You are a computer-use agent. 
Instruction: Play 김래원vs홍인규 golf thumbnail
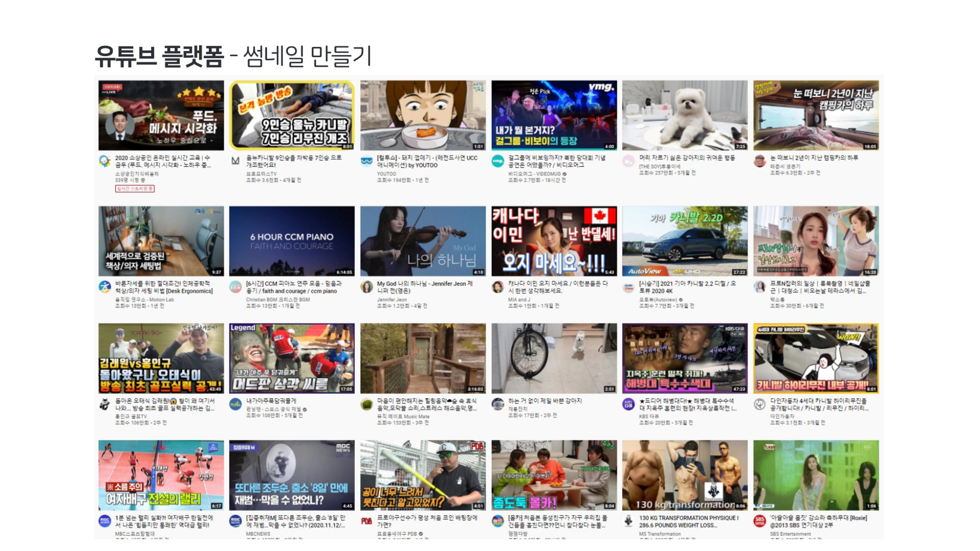pos(161,358)
